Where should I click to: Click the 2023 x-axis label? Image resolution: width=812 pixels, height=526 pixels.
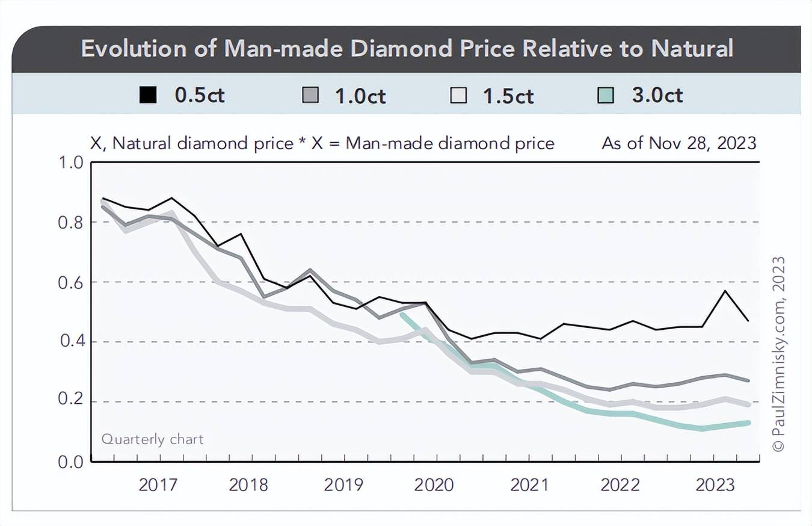pyautogui.click(x=715, y=484)
